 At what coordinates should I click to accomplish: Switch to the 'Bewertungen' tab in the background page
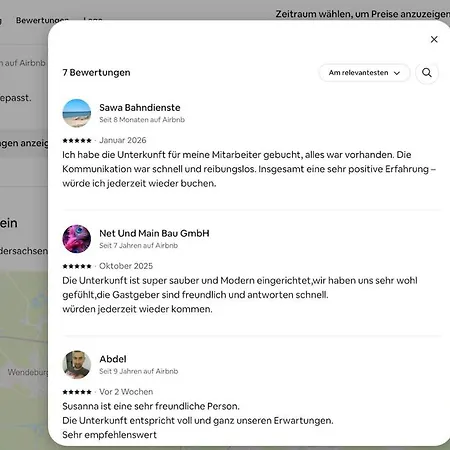[42, 20]
